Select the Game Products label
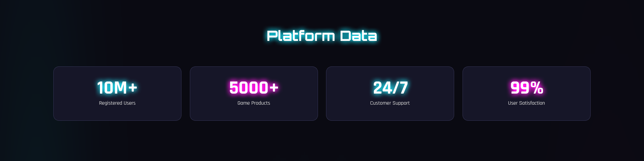 pyautogui.click(x=254, y=103)
